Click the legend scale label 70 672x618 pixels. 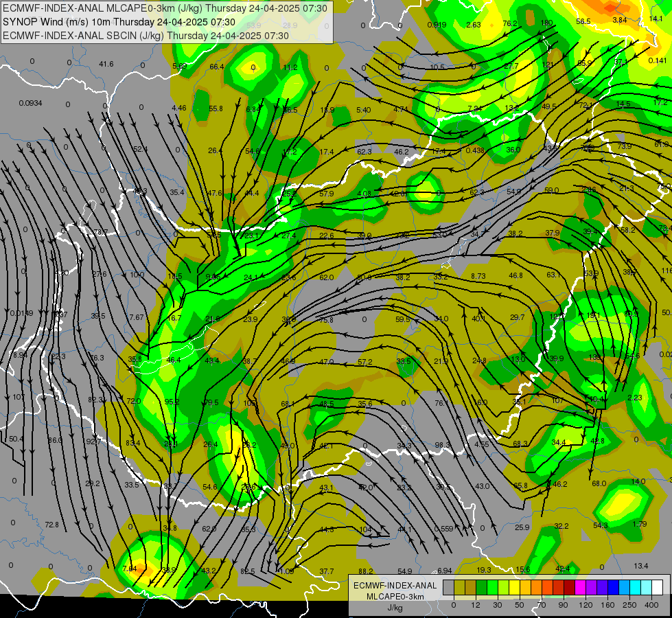tap(542, 605)
